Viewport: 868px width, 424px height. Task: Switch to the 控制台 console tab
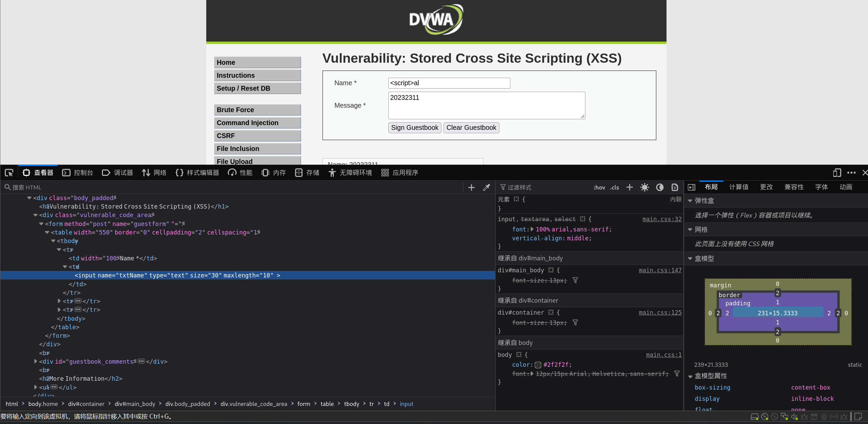click(78, 173)
